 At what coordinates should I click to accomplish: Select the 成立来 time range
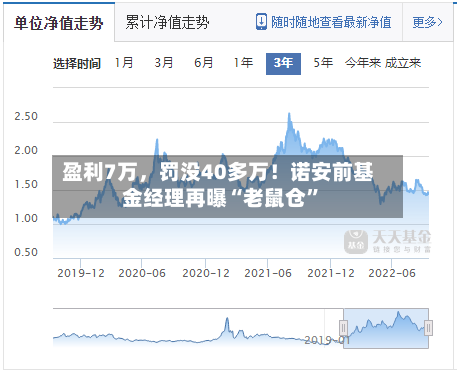(403, 63)
